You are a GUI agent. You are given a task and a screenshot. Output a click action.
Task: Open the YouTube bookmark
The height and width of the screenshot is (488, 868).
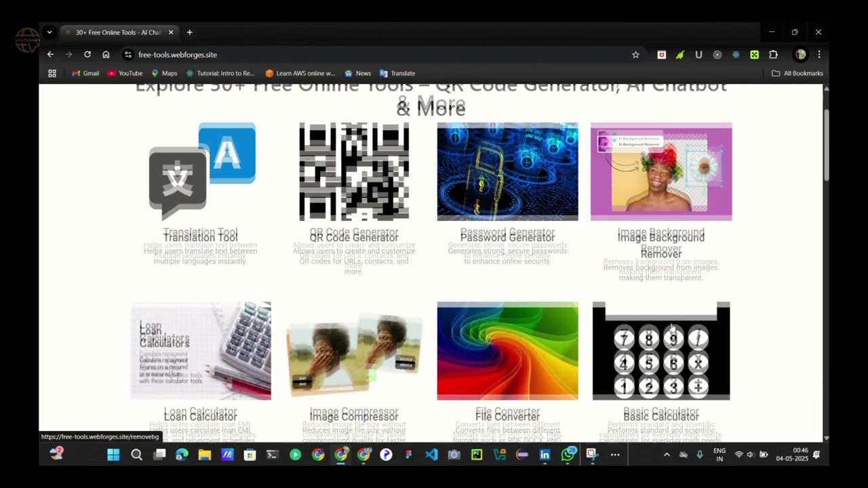125,73
